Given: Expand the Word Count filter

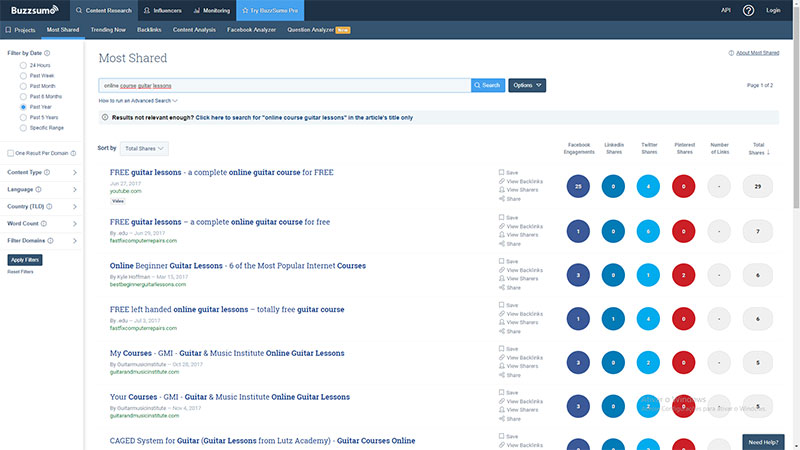Looking at the screenshot, I should [x=74, y=223].
